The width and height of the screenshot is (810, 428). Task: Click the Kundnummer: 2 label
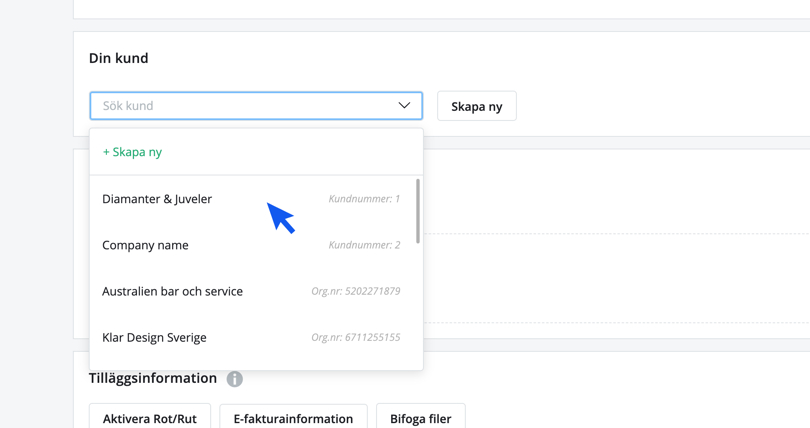(x=364, y=245)
